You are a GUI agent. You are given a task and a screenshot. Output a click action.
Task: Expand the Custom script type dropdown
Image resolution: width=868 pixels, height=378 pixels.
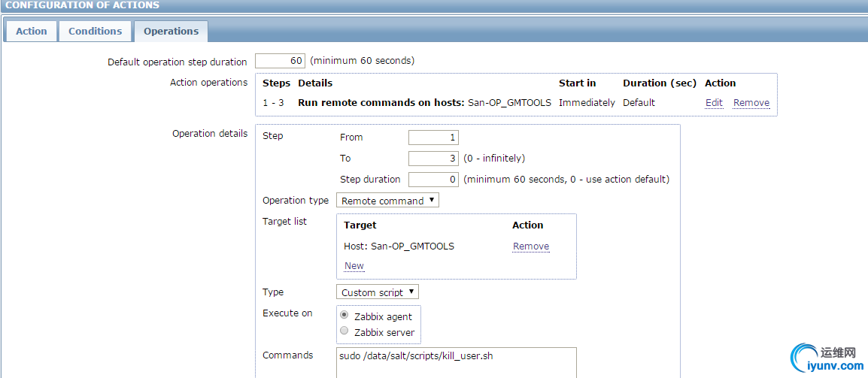click(x=377, y=292)
